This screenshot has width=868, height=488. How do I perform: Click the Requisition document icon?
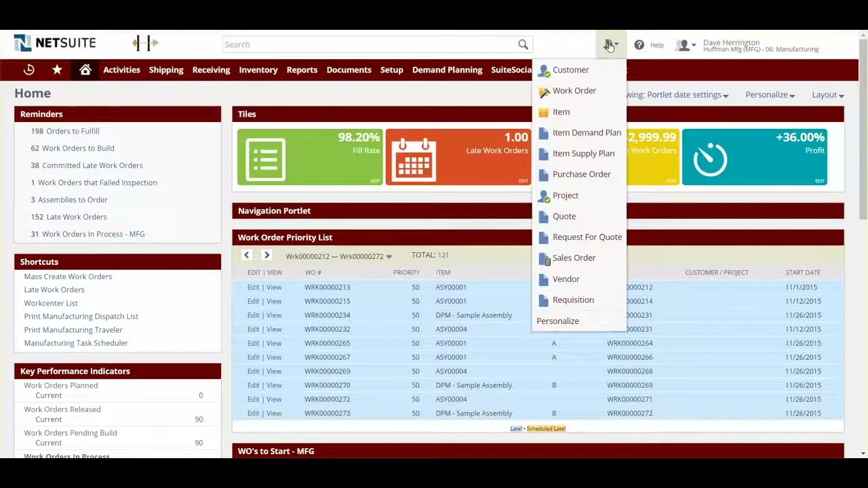[x=543, y=300]
